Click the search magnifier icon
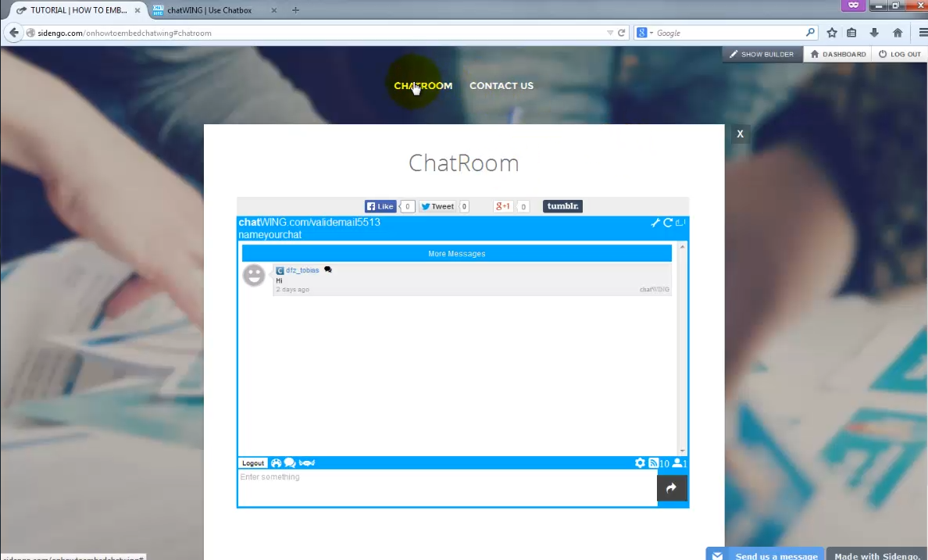928x560 pixels. 810,33
